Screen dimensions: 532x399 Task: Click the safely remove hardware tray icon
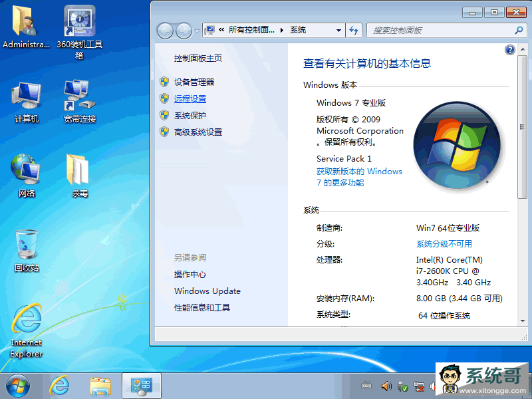[403, 386]
